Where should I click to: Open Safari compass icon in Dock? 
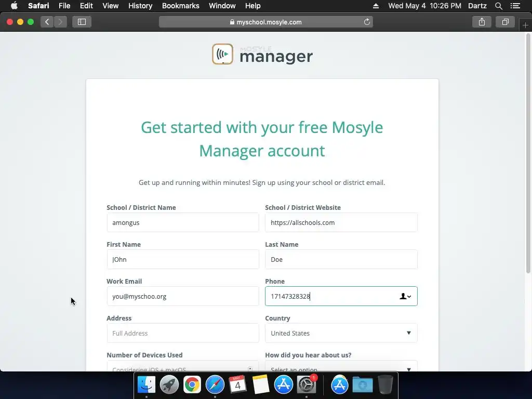tap(215, 384)
